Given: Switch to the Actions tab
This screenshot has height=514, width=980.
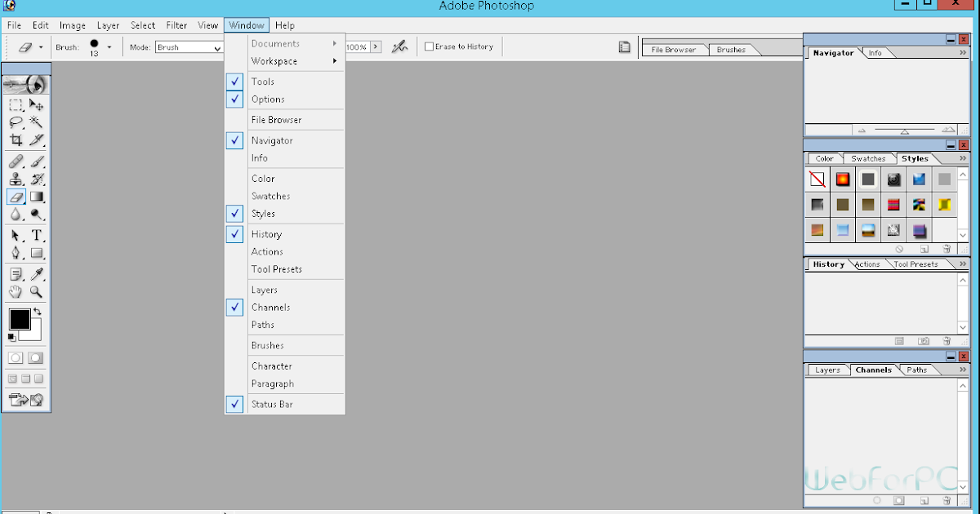Looking at the screenshot, I should pyautogui.click(x=867, y=264).
